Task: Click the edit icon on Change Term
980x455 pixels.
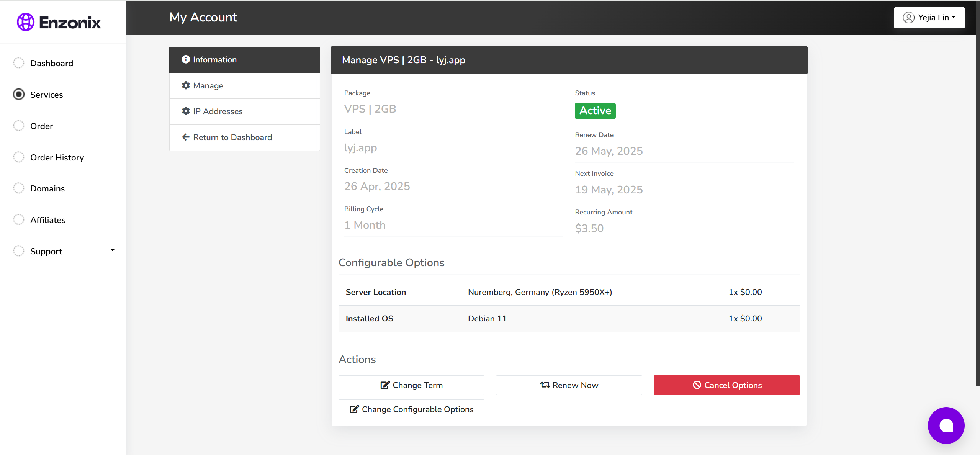Action: 385,385
